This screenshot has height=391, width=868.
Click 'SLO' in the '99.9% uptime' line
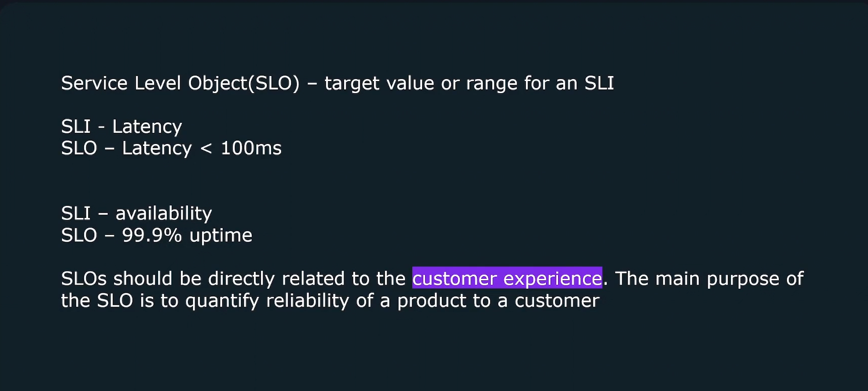click(79, 236)
